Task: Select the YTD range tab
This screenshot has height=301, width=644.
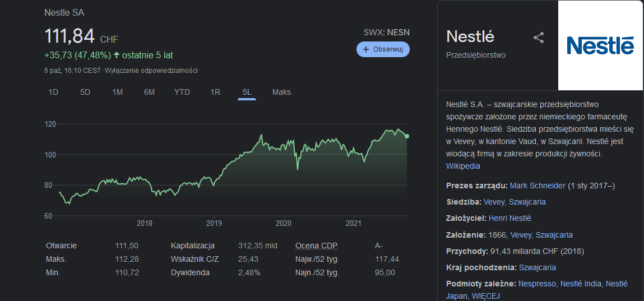Action: tap(182, 92)
